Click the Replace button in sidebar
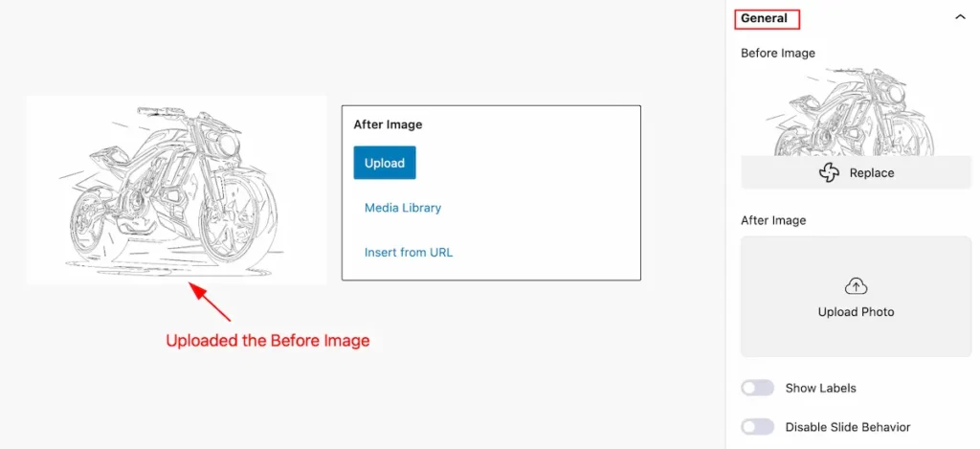The image size is (980, 449). point(856,172)
